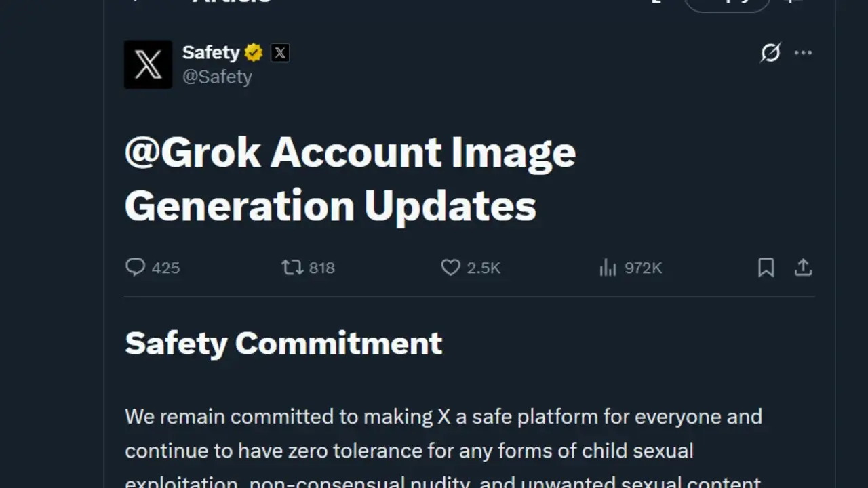Open the three-dots more options menu

pos(803,53)
